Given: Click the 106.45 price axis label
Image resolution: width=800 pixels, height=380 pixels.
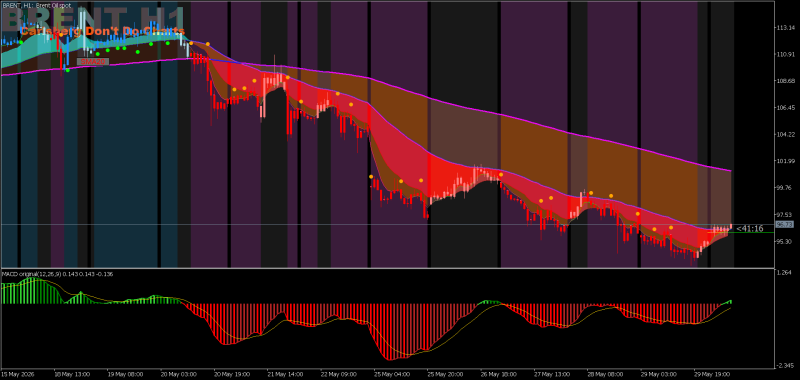Looking at the screenshot, I should 786,108.
